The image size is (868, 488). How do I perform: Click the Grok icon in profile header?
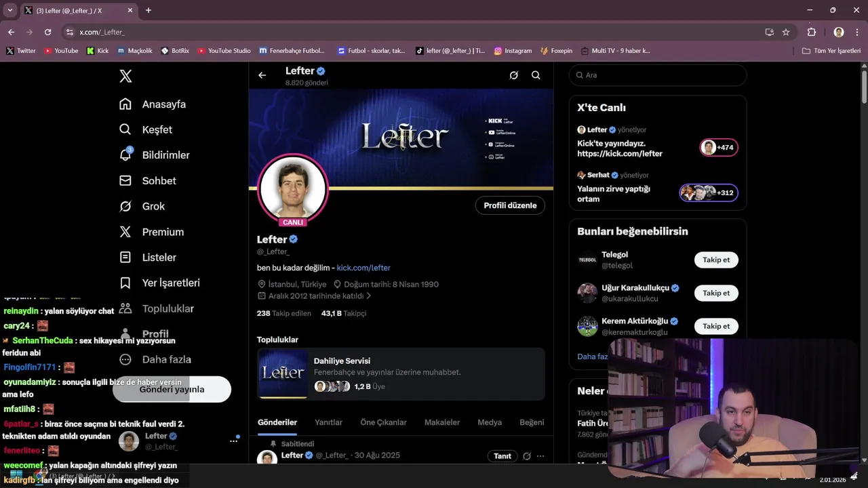click(x=514, y=75)
